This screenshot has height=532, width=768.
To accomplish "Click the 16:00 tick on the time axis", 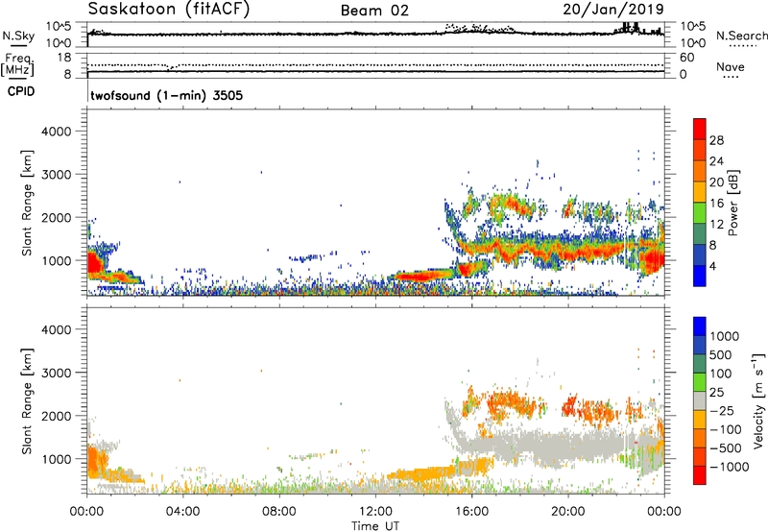I will click(x=471, y=512).
